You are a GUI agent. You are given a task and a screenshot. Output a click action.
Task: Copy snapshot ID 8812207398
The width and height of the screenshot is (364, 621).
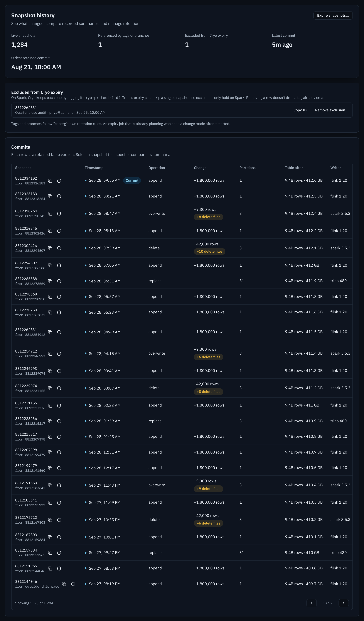click(x=50, y=452)
